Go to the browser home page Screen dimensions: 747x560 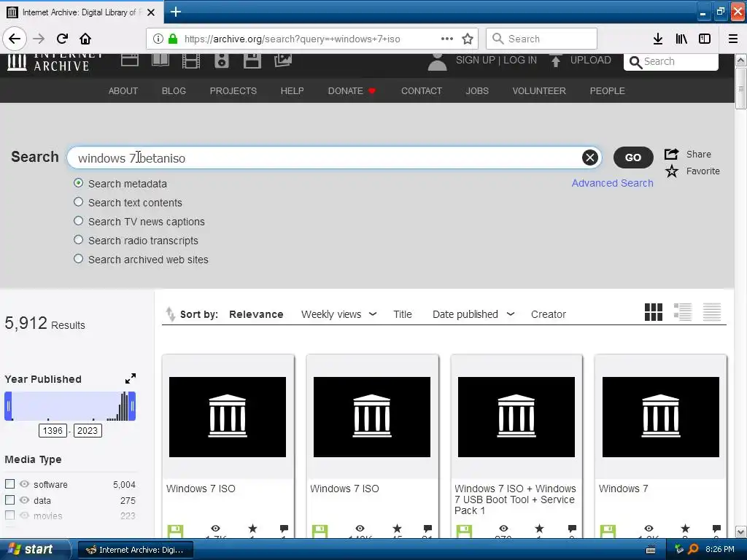[x=85, y=39]
